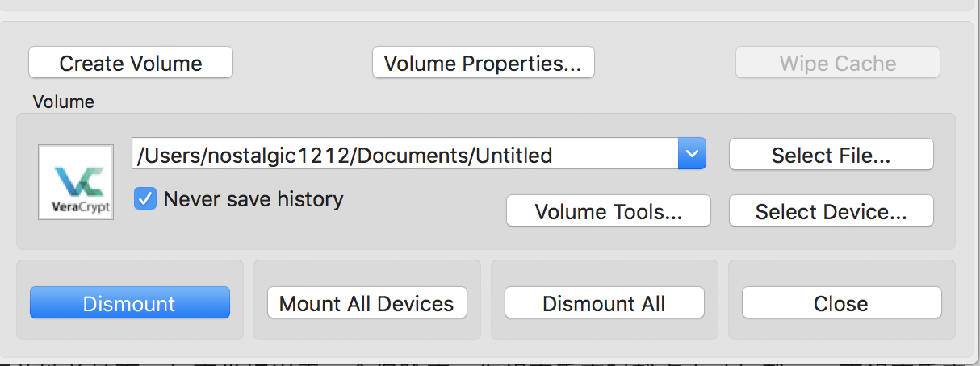Open Volume Properties dialog

(x=483, y=63)
